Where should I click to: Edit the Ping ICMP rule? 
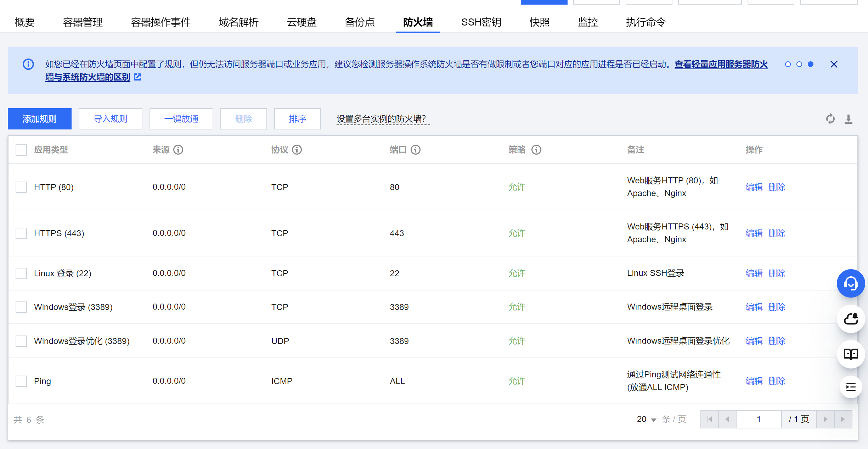click(x=754, y=381)
